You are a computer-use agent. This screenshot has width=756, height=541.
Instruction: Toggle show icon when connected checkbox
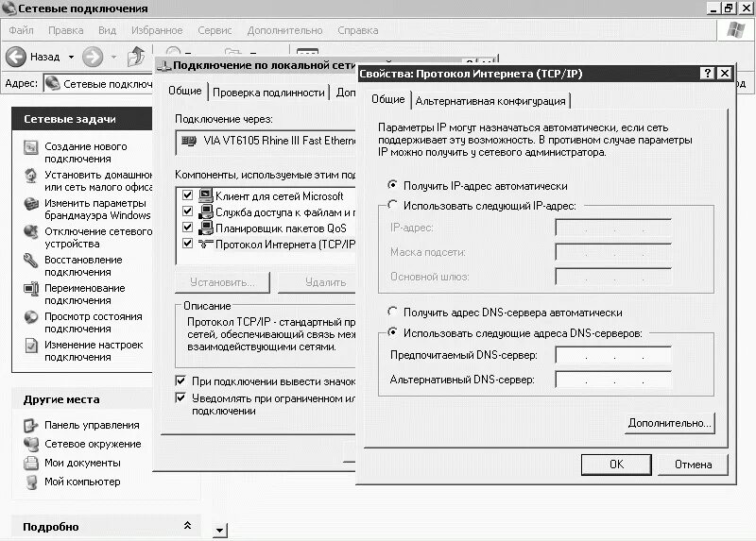[x=180, y=380]
